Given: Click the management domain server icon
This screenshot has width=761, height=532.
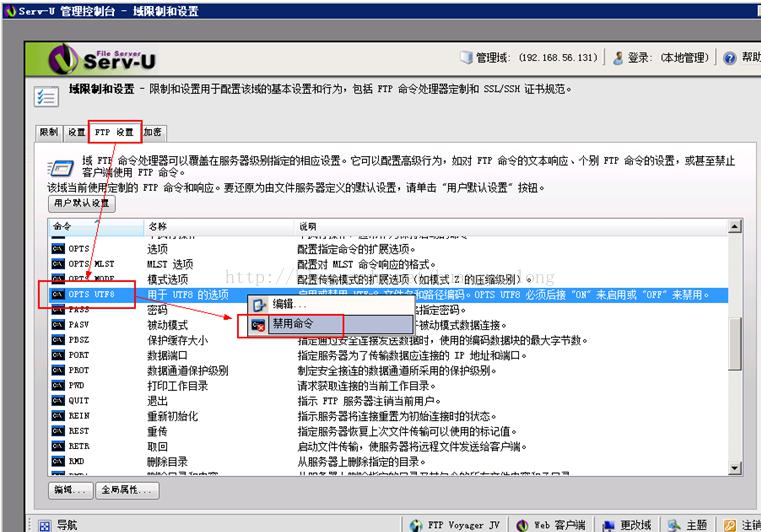Looking at the screenshot, I should (466, 58).
